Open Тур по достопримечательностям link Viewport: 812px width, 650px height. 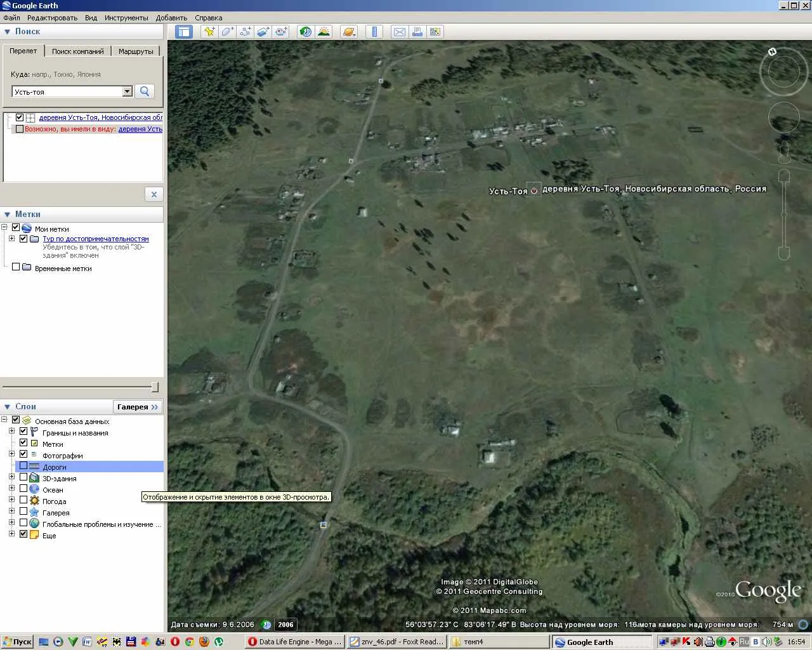pos(96,239)
